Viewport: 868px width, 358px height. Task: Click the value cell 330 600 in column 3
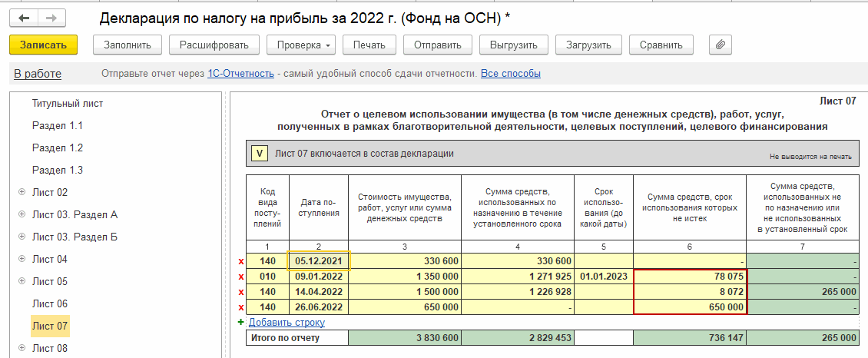(x=405, y=261)
